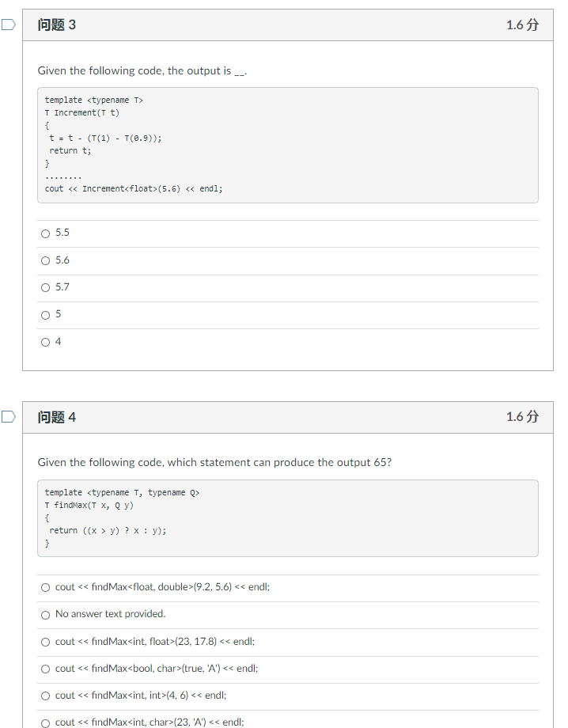Image resolution: width=568 pixels, height=728 pixels.
Task: Select 'No answer text provided' option
Action: pos(45,614)
